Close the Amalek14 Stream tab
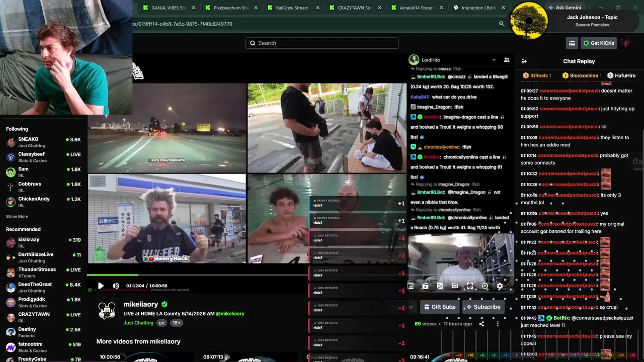The image size is (644, 362). pyautogui.click(x=442, y=8)
